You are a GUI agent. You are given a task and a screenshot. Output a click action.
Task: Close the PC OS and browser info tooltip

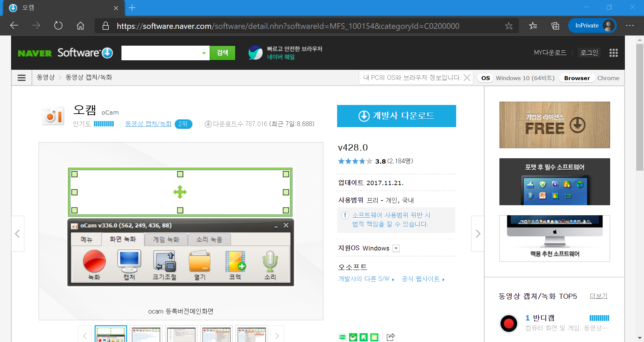[x=467, y=78]
